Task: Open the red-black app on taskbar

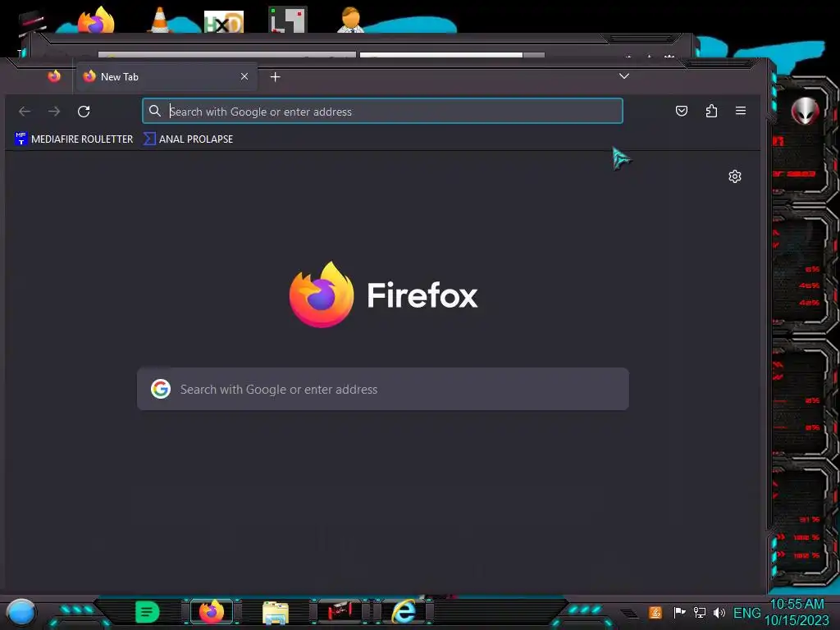Action: [x=340, y=611]
